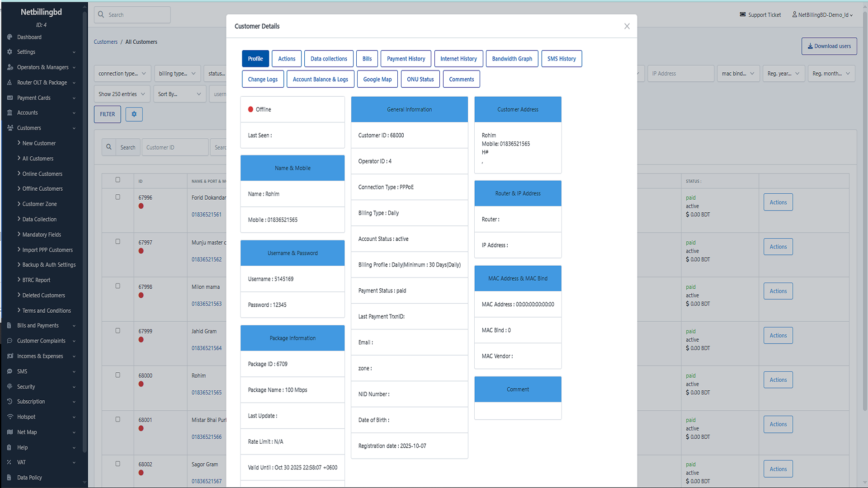
Task: Check the row checkbox for customer 67998
Action: [x=118, y=286]
